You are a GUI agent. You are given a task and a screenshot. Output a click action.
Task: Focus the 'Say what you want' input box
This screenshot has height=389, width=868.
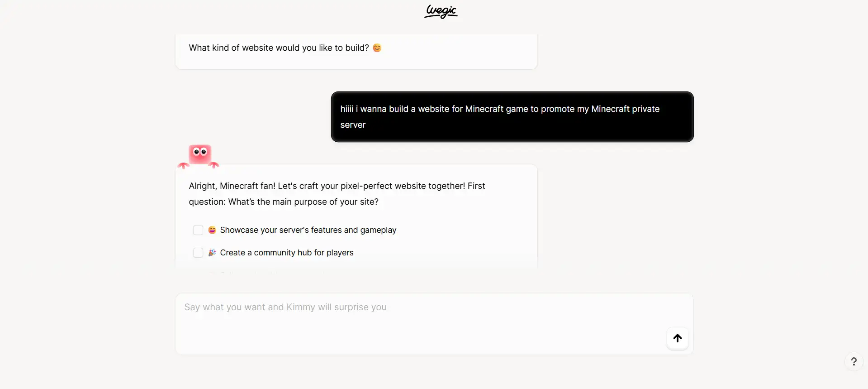click(434, 324)
